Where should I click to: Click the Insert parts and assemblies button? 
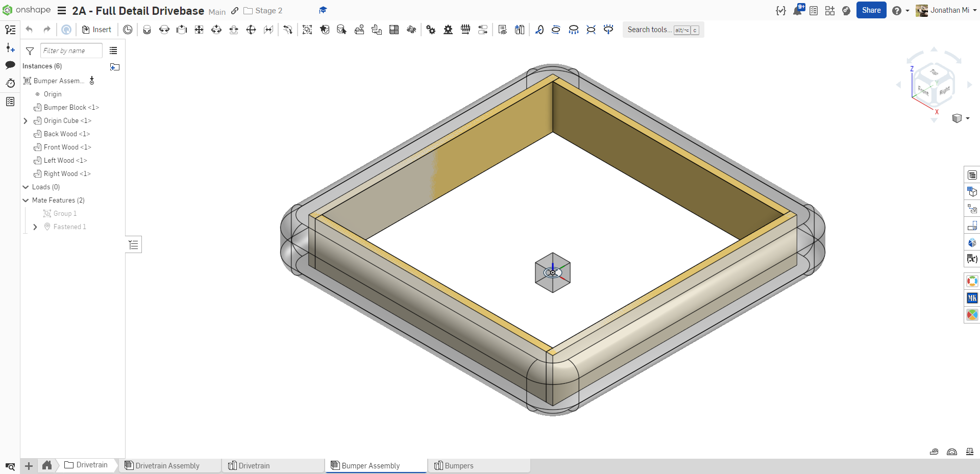[96, 30]
